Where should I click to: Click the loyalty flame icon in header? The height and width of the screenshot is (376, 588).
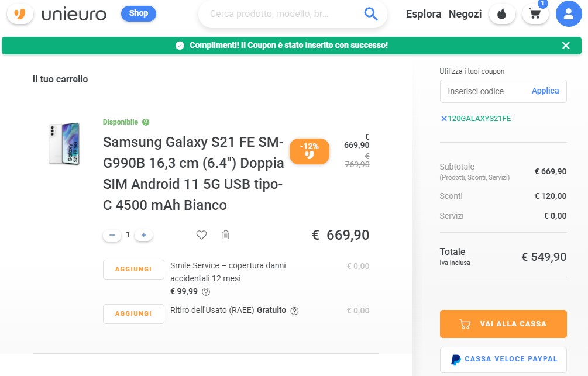tap(502, 13)
